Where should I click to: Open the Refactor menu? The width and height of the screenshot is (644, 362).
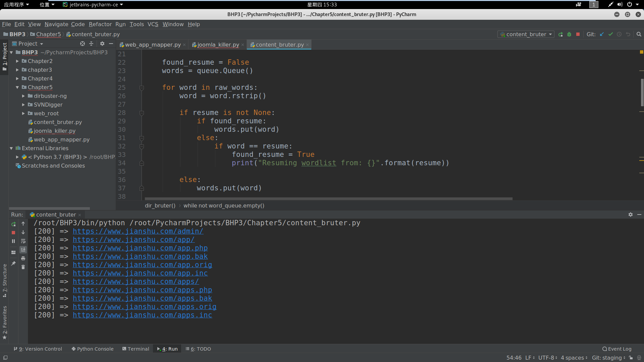(100, 24)
